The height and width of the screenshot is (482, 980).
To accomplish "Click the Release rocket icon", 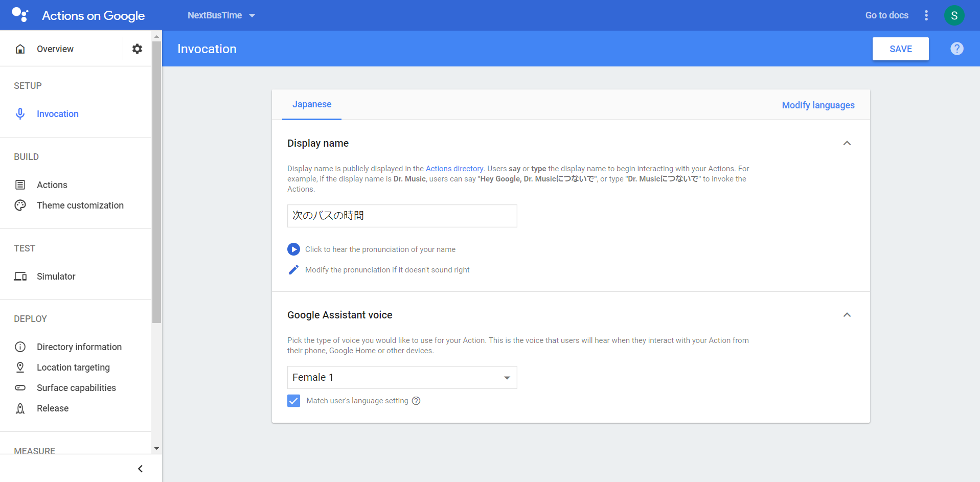I will [20, 408].
